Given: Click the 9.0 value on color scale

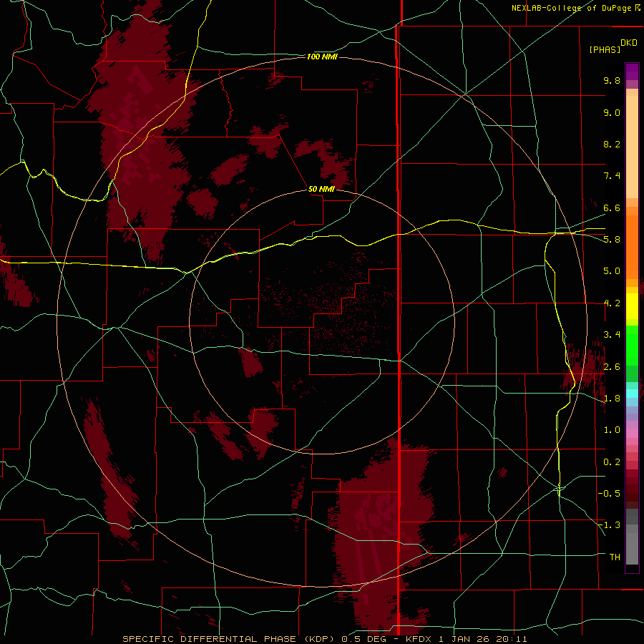Looking at the screenshot, I should tap(612, 112).
